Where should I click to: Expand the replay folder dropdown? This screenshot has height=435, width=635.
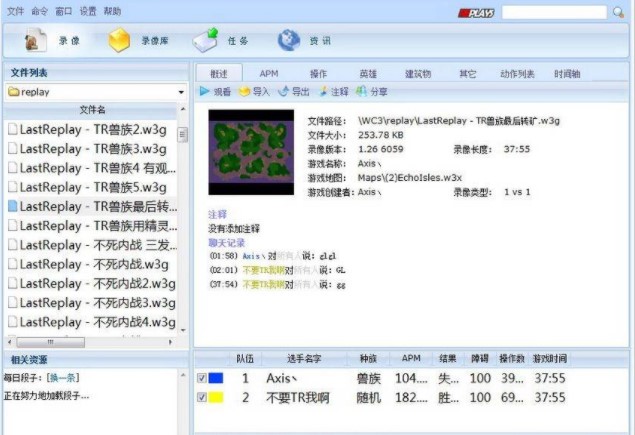pyautogui.click(x=182, y=92)
